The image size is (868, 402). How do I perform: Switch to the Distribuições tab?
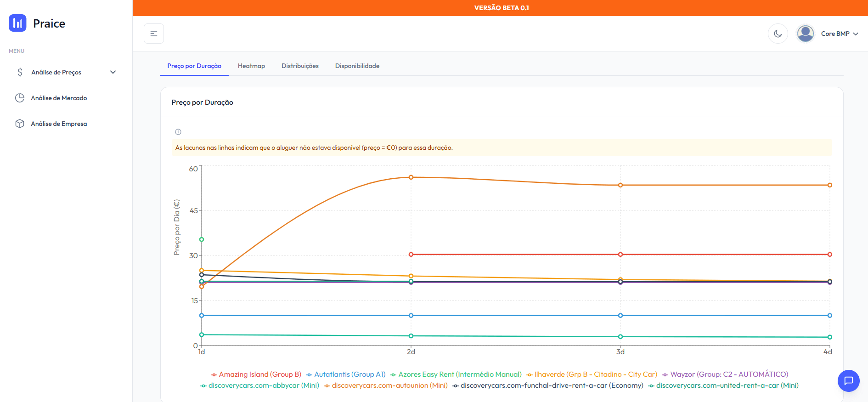(x=300, y=66)
